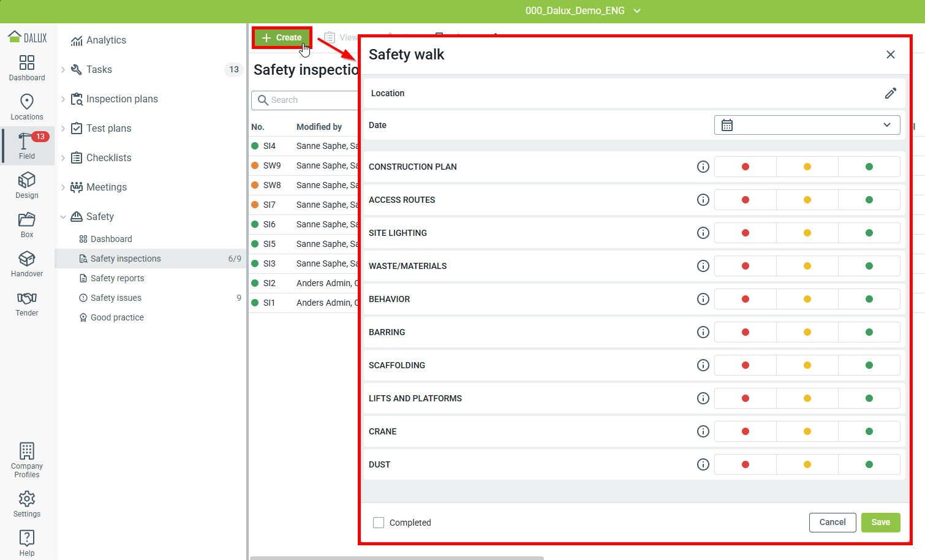This screenshot has height=560, width=925.
Task: Go to Locations in left sidebar
Action: pyautogui.click(x=27, y=107)
